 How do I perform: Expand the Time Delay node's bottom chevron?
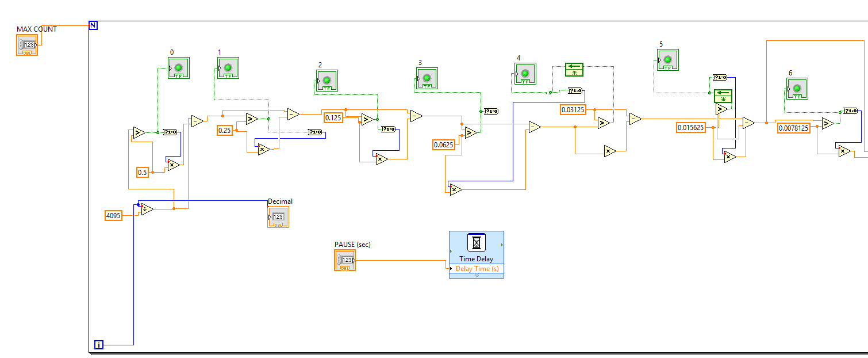[x=476, y=276]
